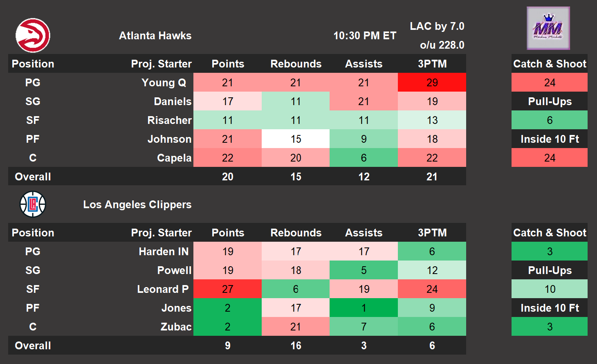
Task: Click the Hawks Overall row label
Action: click(33, 177)
